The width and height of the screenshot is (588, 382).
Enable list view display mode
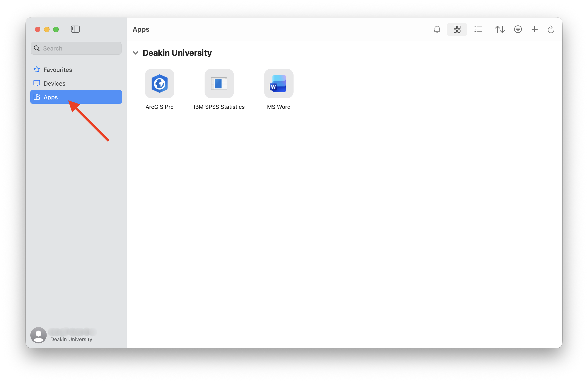478,29
